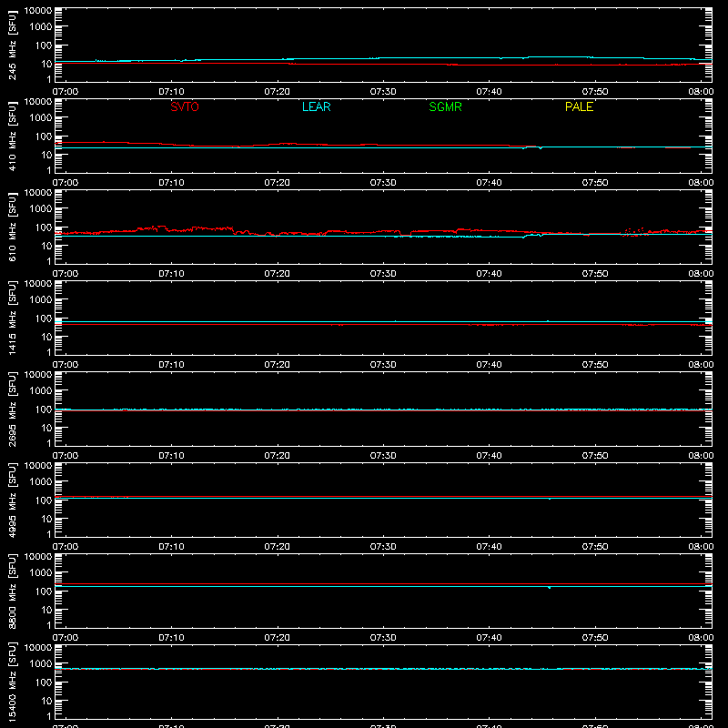Select the 8800 MHz [SFU] axis title
Screen dimensions: 728x728
pyautogui.click(x=12, y=591)
